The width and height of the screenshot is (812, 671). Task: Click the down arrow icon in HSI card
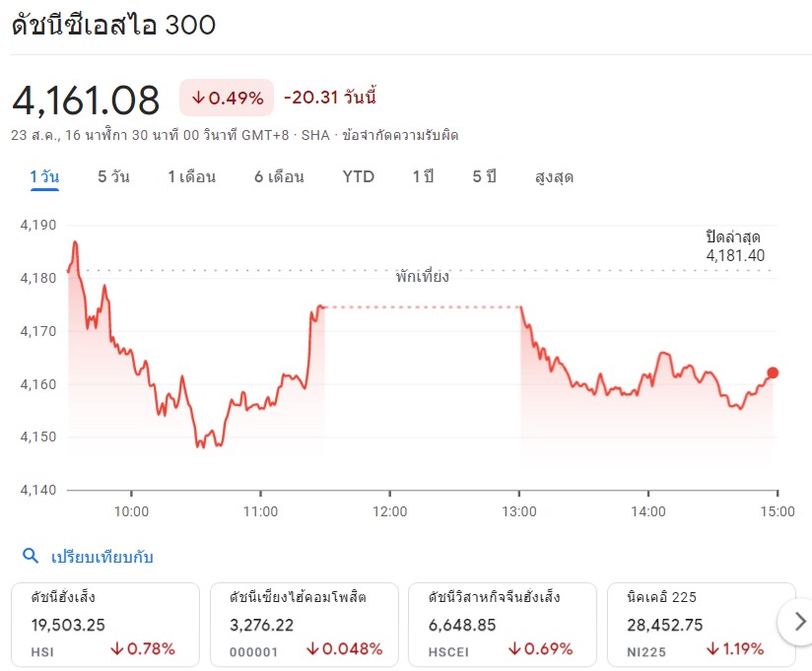pyautogui.click(x=116, y=649)
